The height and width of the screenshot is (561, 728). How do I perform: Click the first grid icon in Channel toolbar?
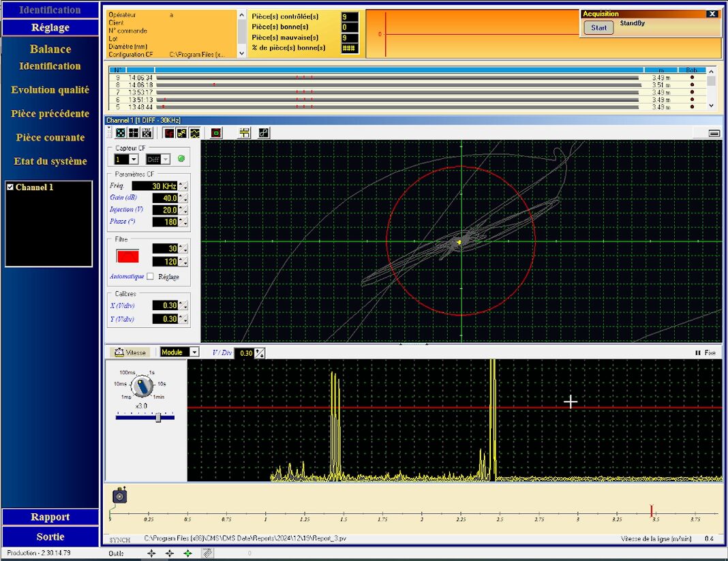[x=120, y=133]
